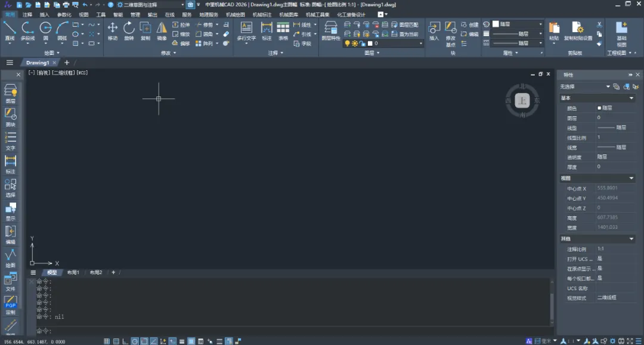The height and width of the screenshot is (345, 644).
Task: Open the 视图 ribbon tab
Action: [83, 15]
